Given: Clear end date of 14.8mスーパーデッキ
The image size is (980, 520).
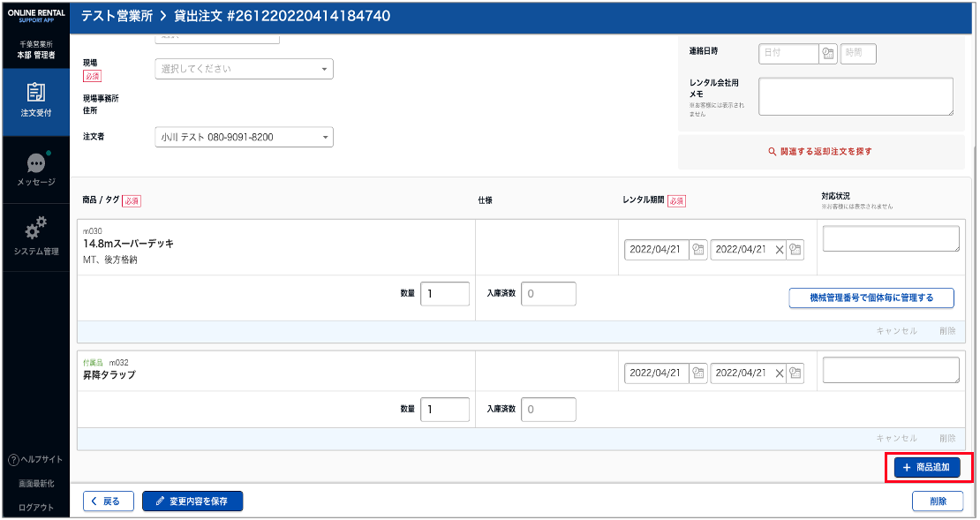Looking at the screenshot, I should (779, 250).
